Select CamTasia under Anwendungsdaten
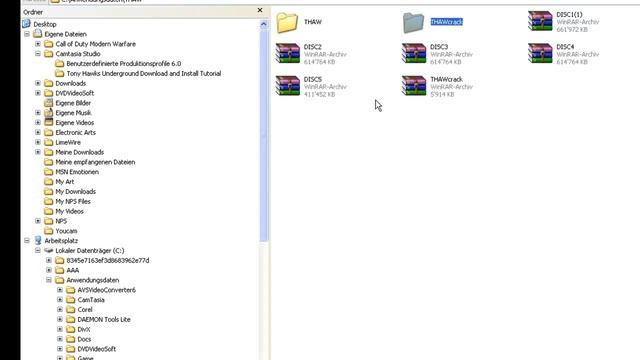Screen dimensions: 640x360 pos(91,300)
